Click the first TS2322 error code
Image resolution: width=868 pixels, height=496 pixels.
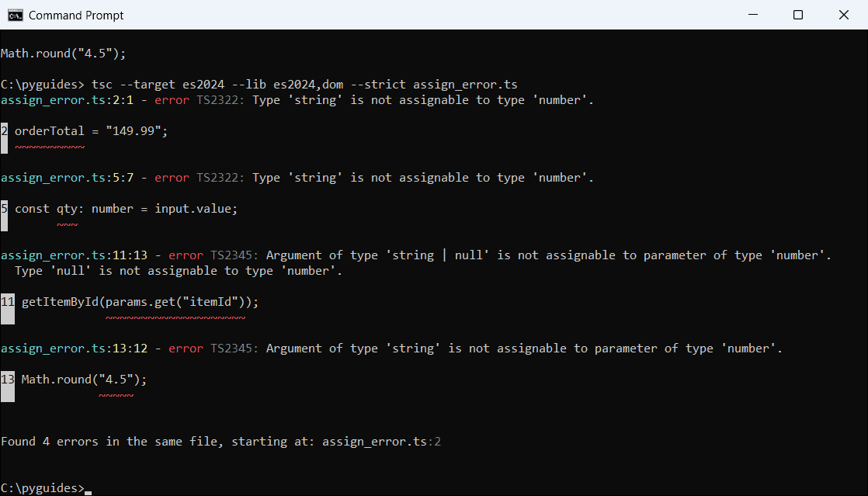220,100
